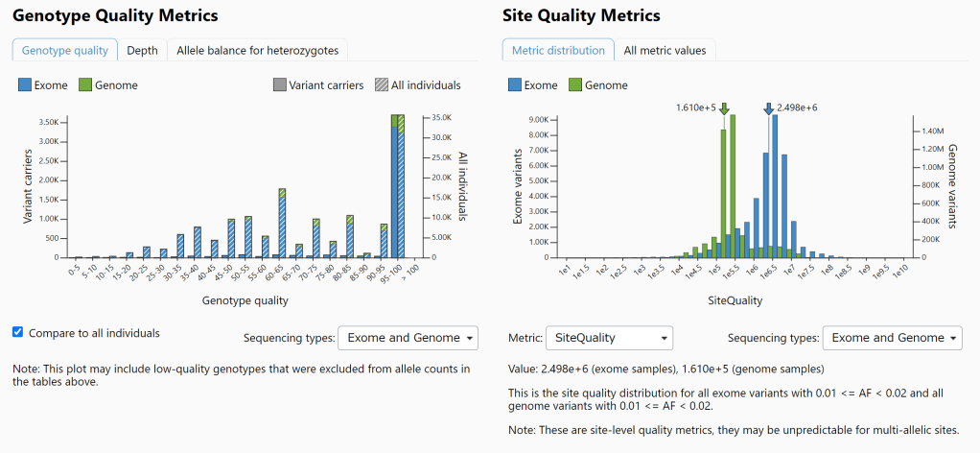Switch to the Depth tab
980x453 pixels.
(x=142, y=50)
